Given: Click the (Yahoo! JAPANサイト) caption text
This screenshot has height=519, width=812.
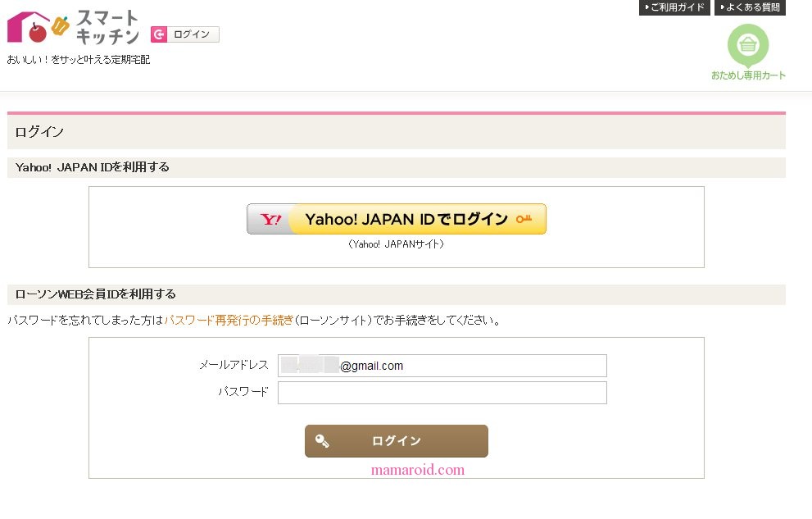Looking at the screenshot, I should coord(396,244).
